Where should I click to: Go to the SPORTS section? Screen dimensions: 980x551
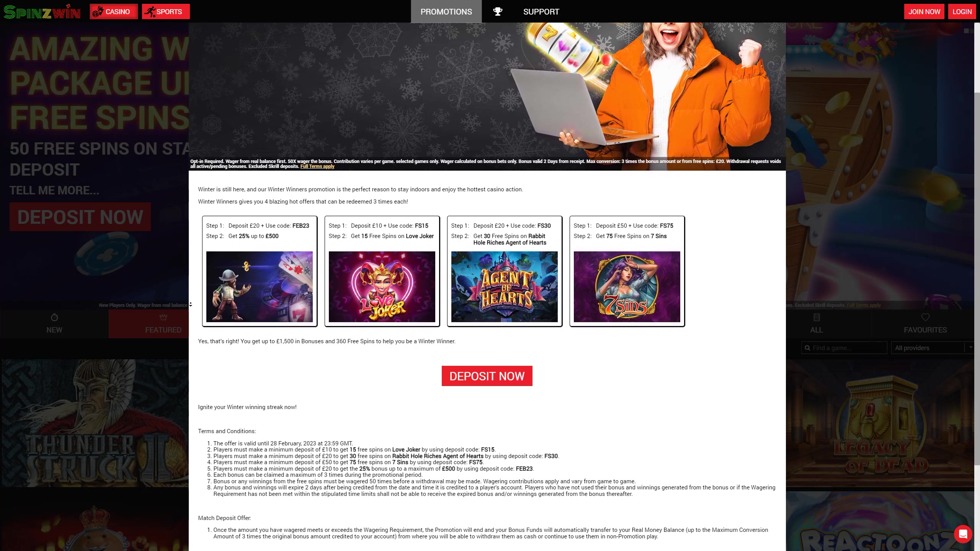pos(165,11)
